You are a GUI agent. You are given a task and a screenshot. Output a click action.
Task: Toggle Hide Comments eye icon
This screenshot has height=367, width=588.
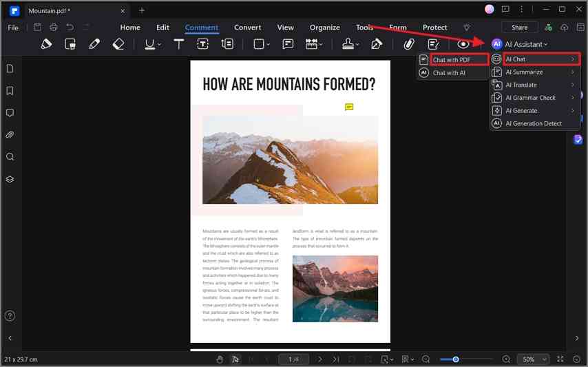click(x=463, y=44)
